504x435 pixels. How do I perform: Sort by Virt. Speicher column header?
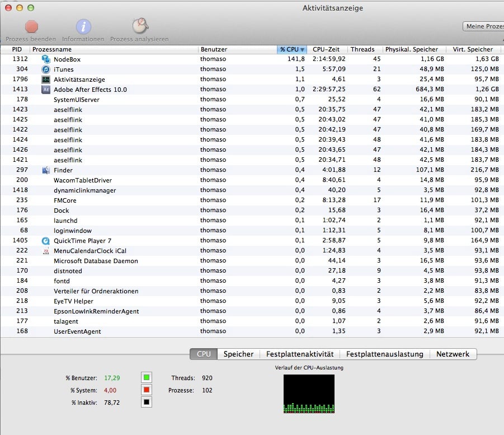pyautogui.click(x=474, y=49)
